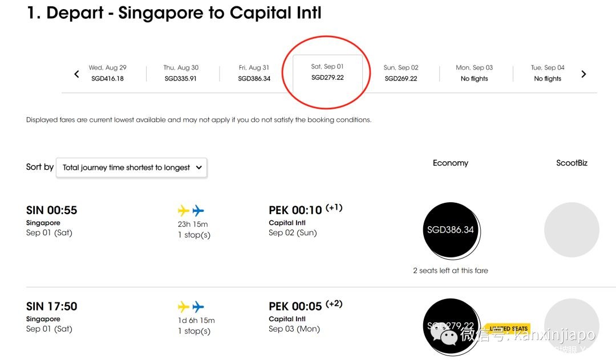Click blue plane icon on 00:55 flight
This screenshot has height=364, width=616.
point(198,211)
